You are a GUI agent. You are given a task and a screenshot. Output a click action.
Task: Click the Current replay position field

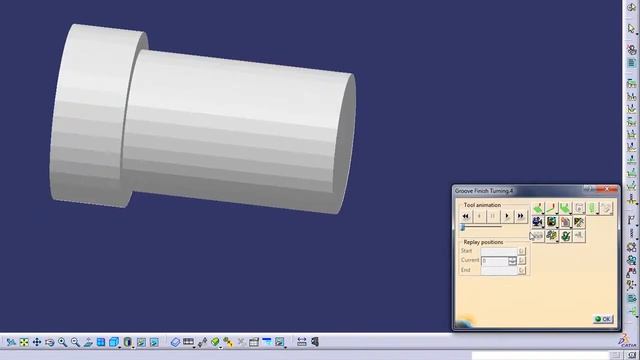495,260
